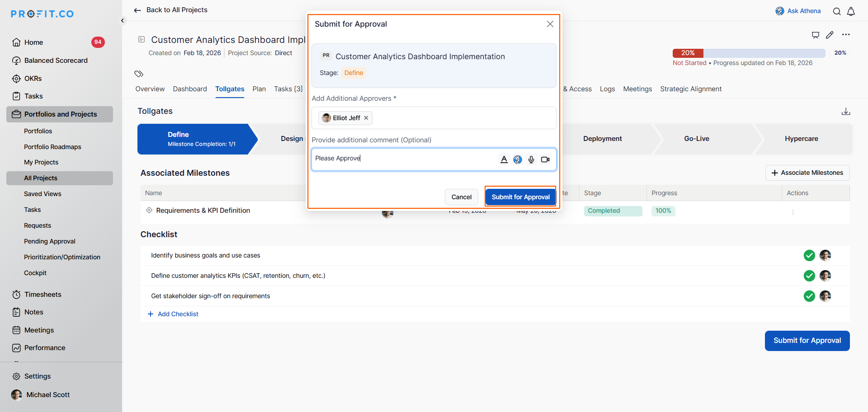Open the notifications bell

pos(851,11)
